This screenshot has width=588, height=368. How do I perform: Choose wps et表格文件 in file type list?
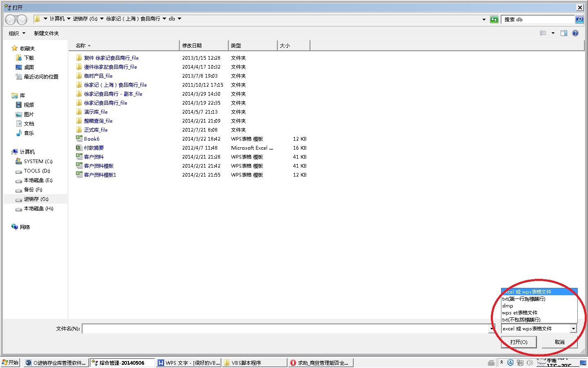tap(519, 313)
